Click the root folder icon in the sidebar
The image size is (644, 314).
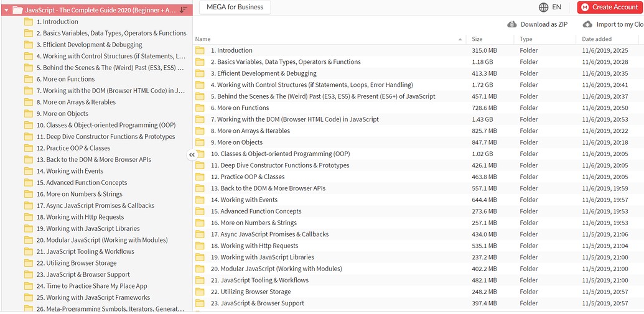[x=17, y=10]
